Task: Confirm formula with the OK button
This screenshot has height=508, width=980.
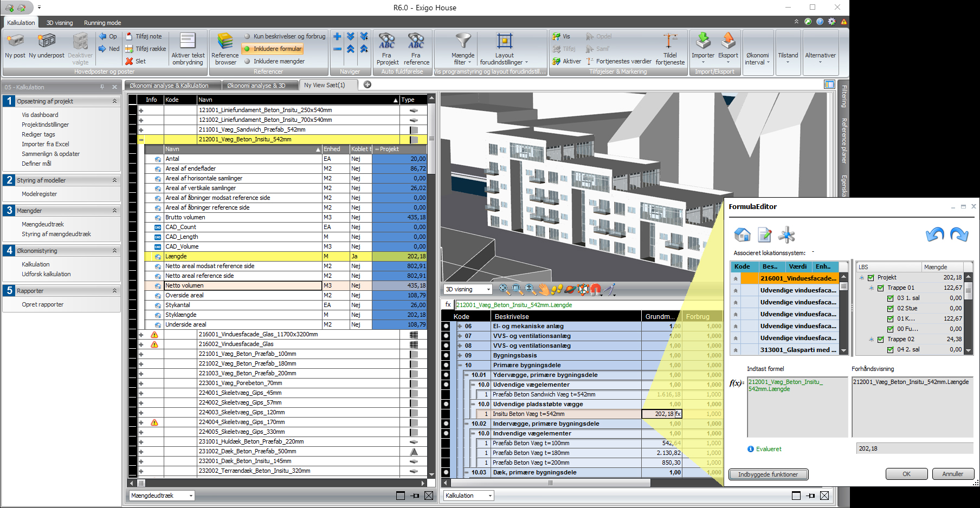Action: (x=906, y=474)
